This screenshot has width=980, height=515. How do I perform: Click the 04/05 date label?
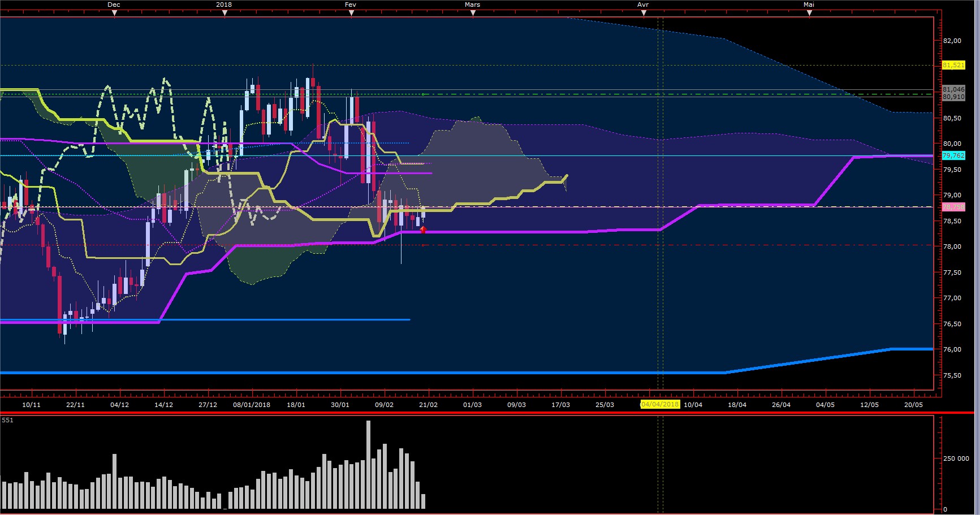(825, 404)
